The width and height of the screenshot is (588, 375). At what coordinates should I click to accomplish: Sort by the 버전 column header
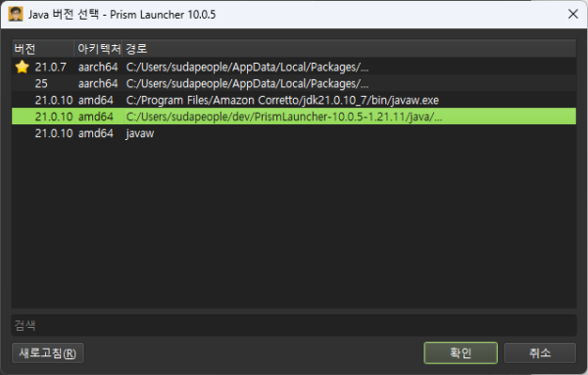tap(43, 48)
